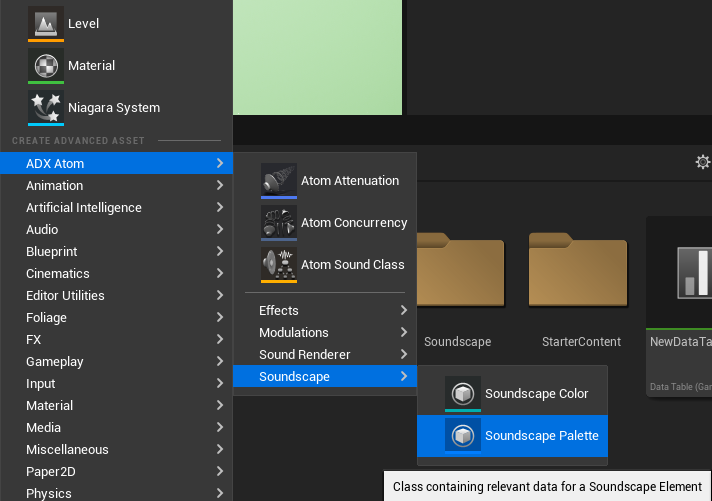This screenshot has width=712, height=501.
Task: Open the Gameplay submenu
Action: coord(116,362)
